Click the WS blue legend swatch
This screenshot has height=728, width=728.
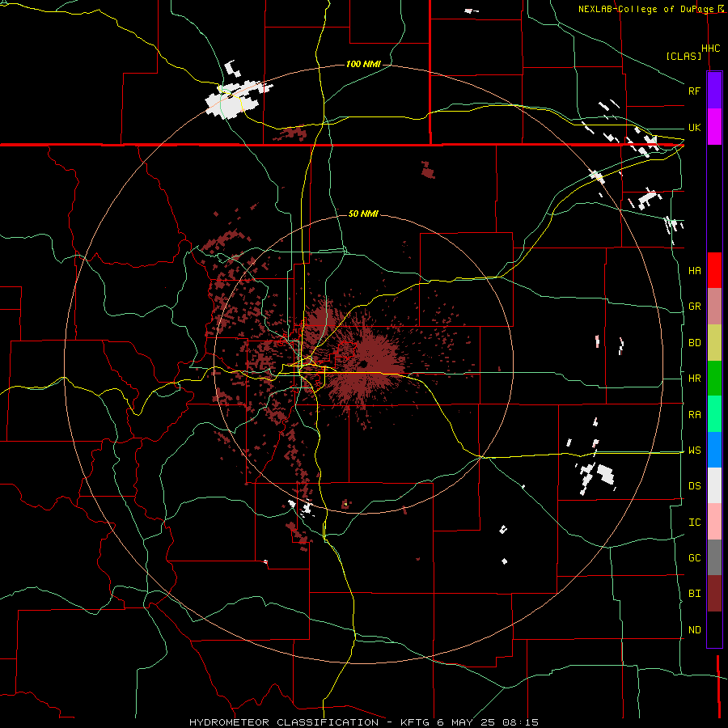click(714, 450)
